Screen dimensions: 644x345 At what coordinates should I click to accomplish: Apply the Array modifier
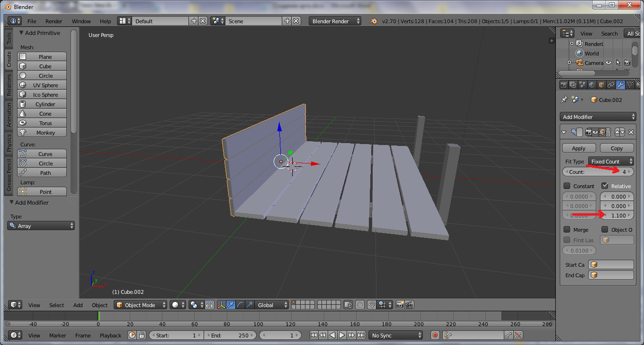pyautogui.click(x=579, y=148)
